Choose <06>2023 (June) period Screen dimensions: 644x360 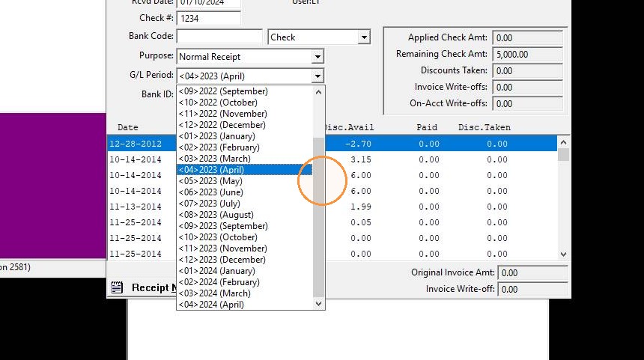245,192
